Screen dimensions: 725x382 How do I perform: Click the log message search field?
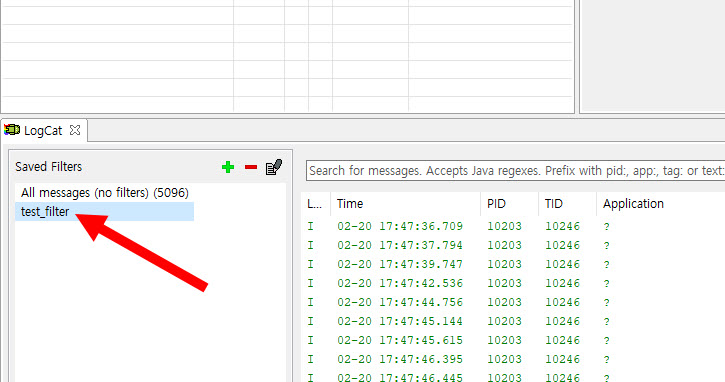point(515,171)
